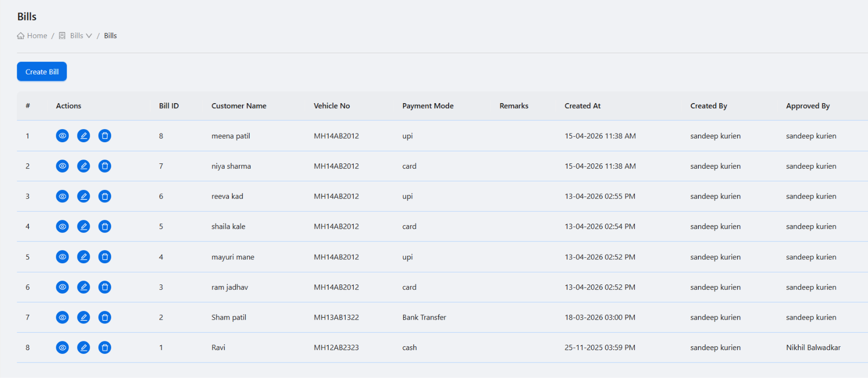Edit the bill for shaila kale
This screenshot has height=380, width=868.
pos(84,226)
